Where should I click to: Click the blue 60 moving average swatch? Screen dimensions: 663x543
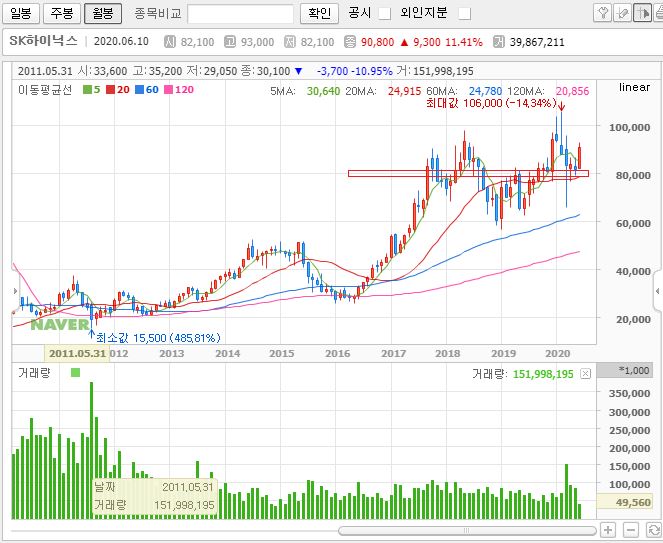(139, 90)
